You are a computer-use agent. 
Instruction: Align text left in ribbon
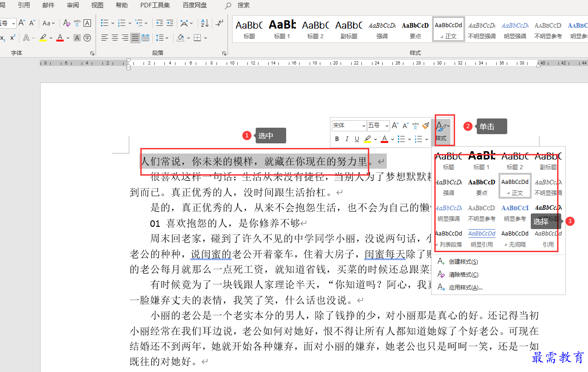pyautogui.click(x=105, y=38)
